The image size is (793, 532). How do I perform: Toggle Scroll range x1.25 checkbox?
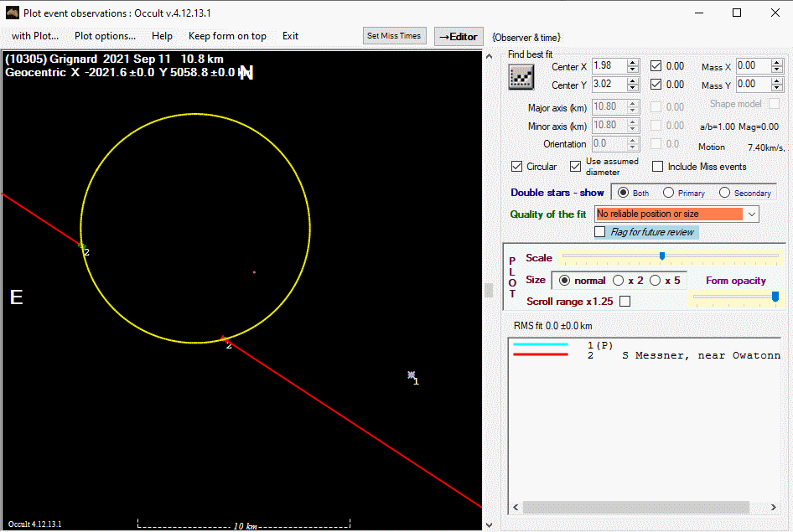625,302
